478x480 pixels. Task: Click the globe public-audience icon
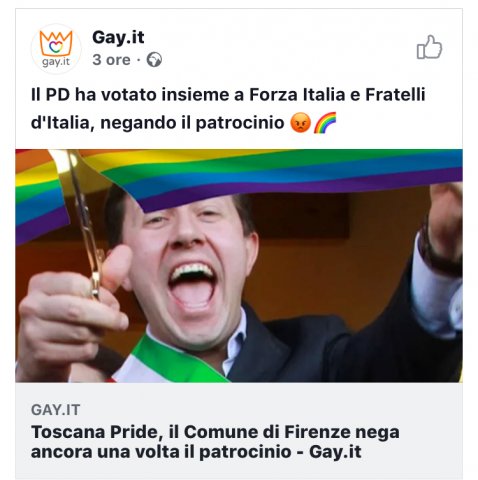pos(154,60)
